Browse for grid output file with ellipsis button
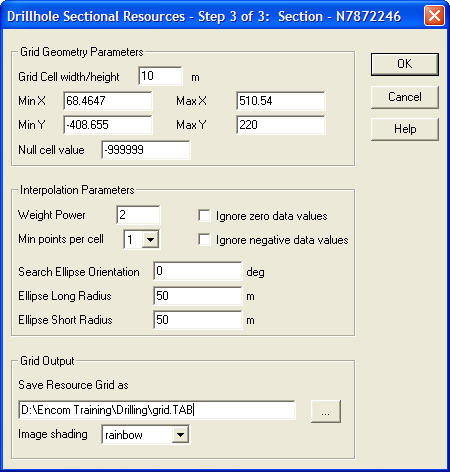Viewport: 450px width, 472px height. click(326, 411)
